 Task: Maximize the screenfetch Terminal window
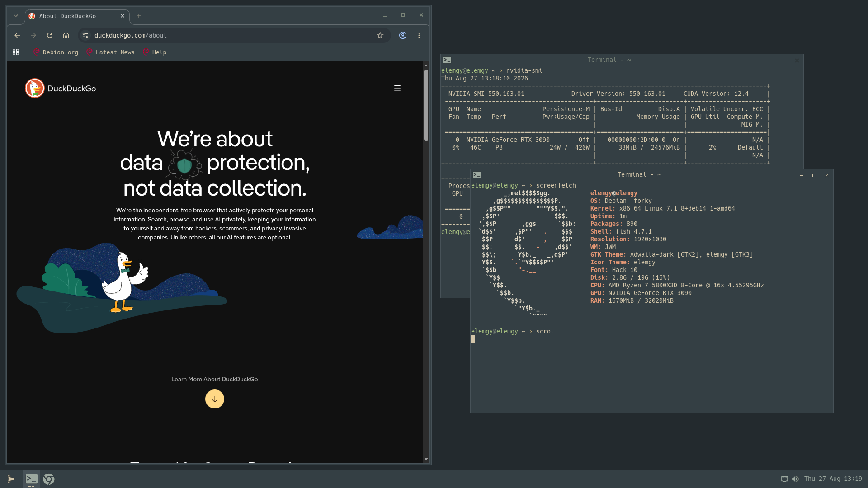coord(814,175)
